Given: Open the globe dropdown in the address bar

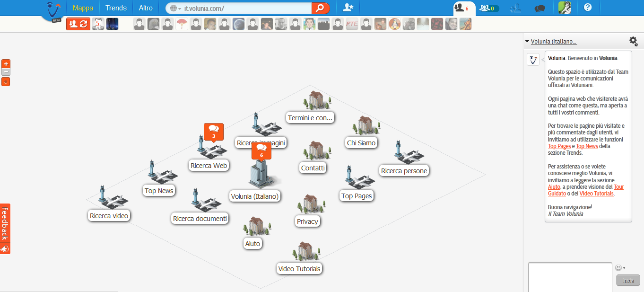Looking at the screenshot, I should pyautogui.click(x=175, y=9).
